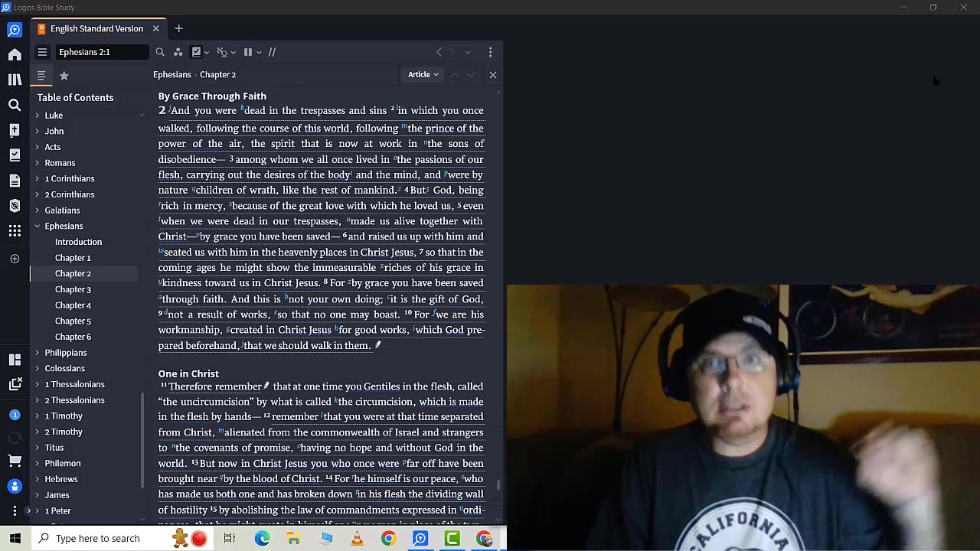This screenshot has height=551, width=980.
Task: Open the visual filters three-dots icon
Action: 178,52
